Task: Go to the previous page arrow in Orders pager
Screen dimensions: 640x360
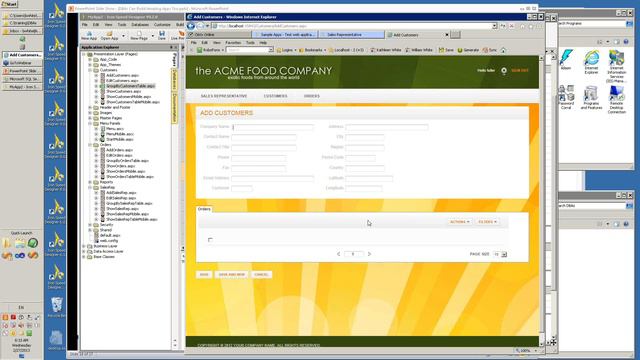Action: 338,254
